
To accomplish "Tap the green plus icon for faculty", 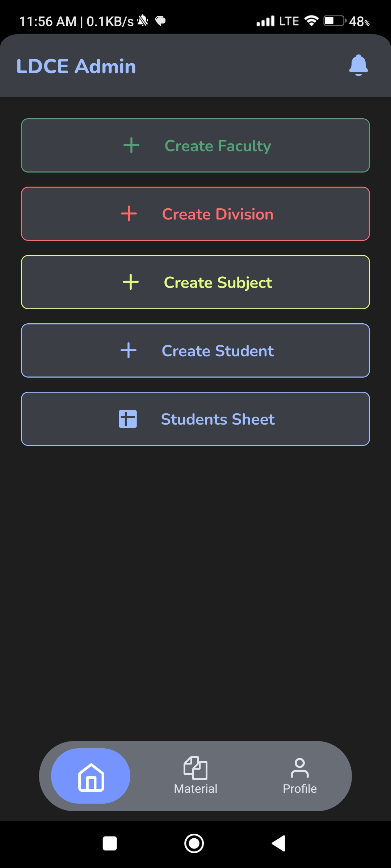I will click(x=131, y=145).
